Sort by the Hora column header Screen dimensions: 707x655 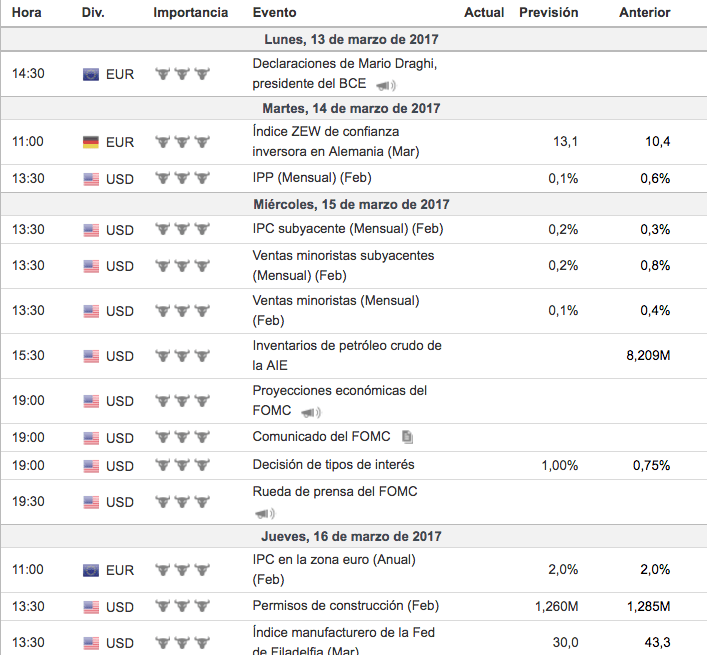[x=26, y=13]
